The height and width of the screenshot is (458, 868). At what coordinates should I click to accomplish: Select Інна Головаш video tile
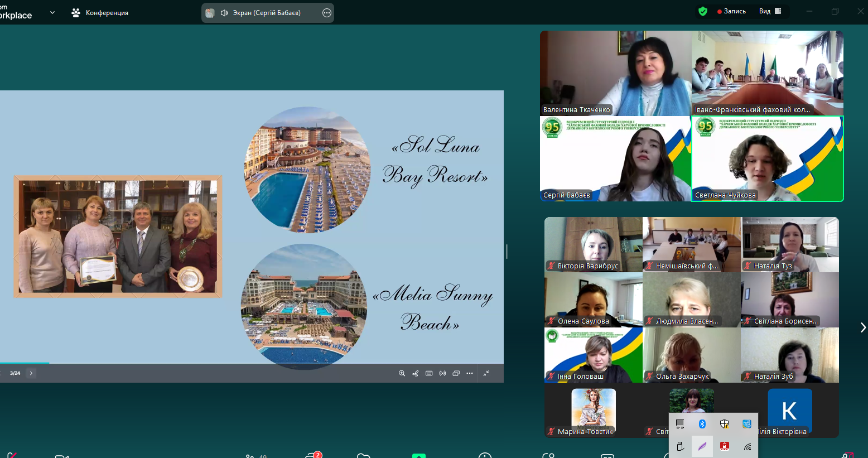[594, 355]
